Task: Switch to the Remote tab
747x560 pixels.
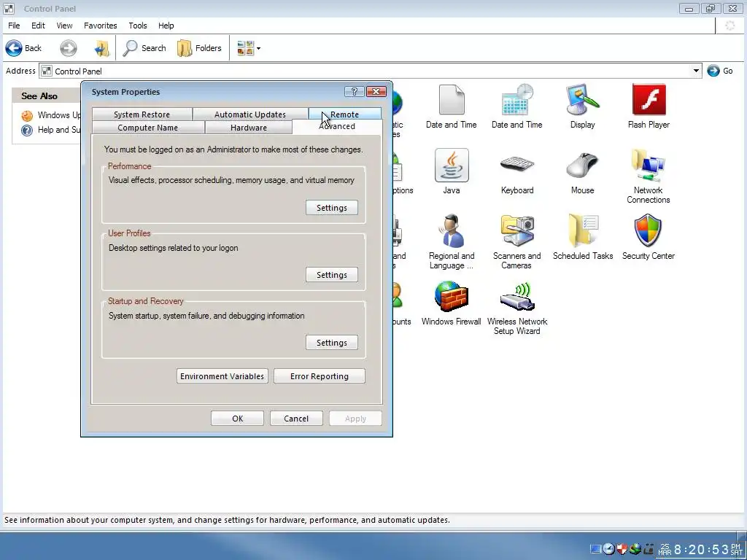Action: coord(345,114)
